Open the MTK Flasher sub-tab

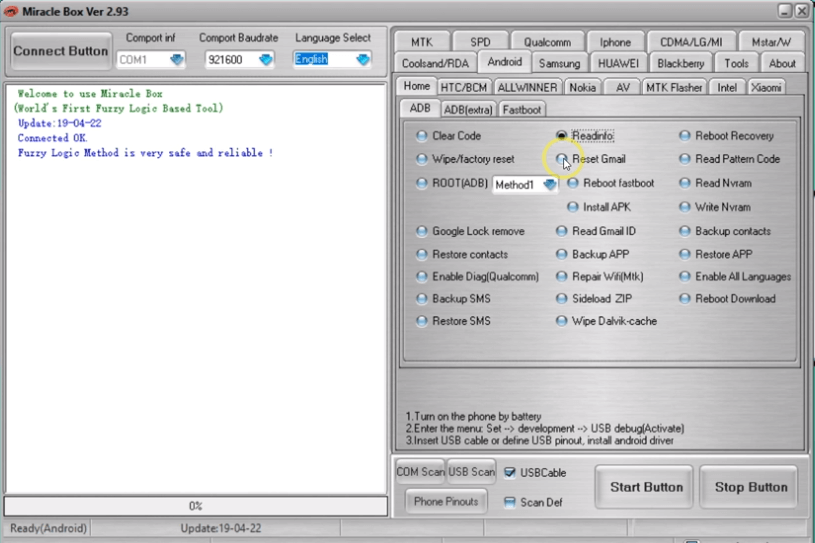(674, 87)
